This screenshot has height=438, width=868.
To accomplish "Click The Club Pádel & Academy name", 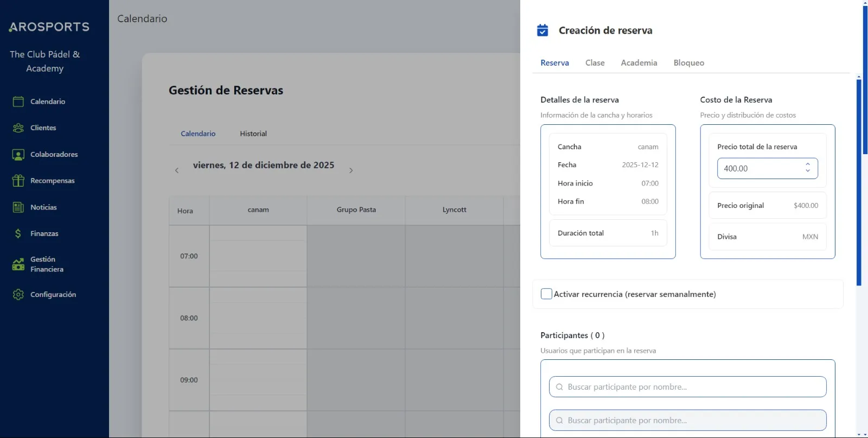I will point(45,61).
